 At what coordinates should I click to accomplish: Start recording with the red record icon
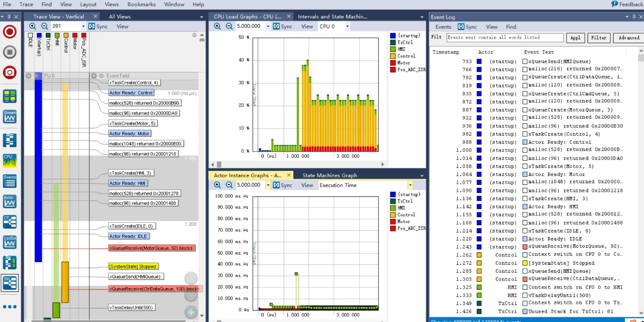(10, 32)
